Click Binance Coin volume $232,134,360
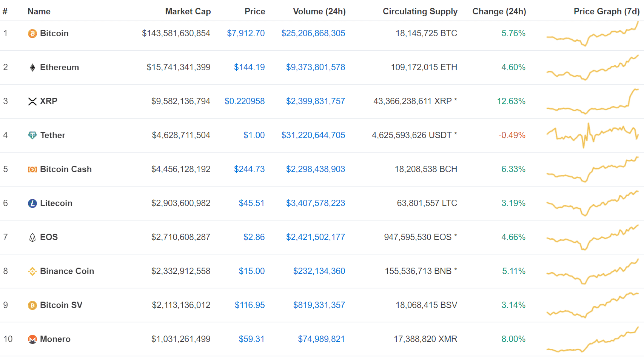Screen dimensions: 644x359 pos(319,271)
